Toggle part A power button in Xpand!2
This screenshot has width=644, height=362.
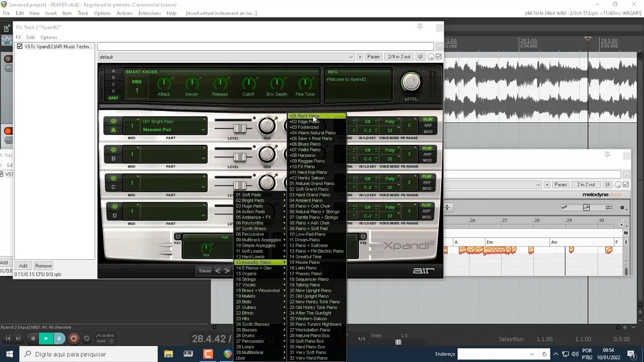tap(114, 121)
